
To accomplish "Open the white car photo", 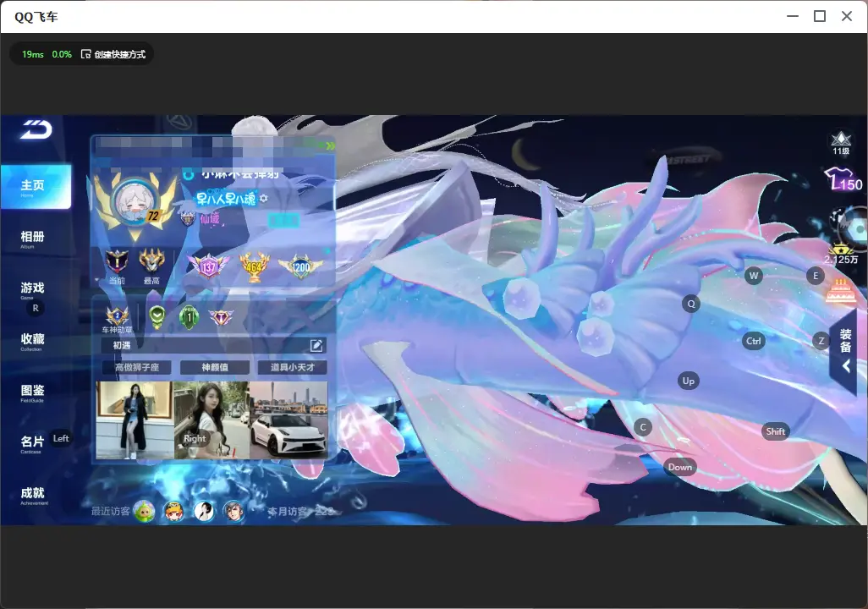I will pos(288,420).
